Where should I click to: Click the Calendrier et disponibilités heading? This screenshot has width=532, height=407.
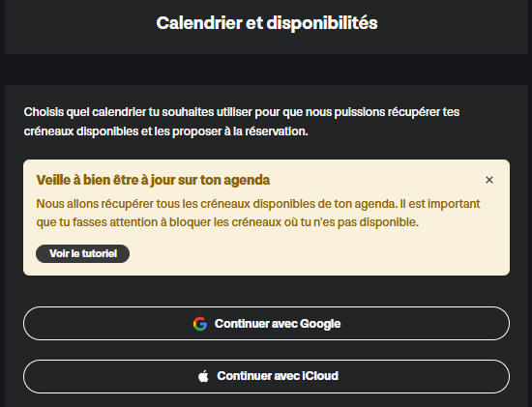(267, 23)
